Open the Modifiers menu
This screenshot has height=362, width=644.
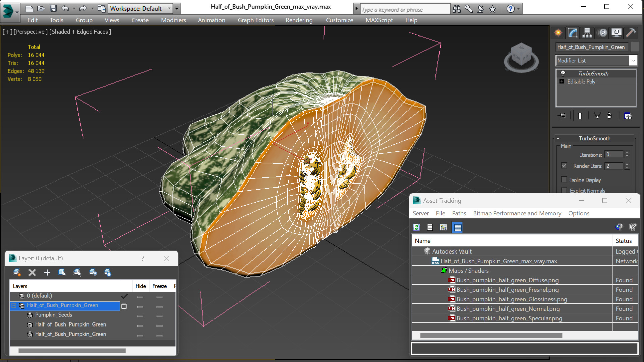point(173,20)
